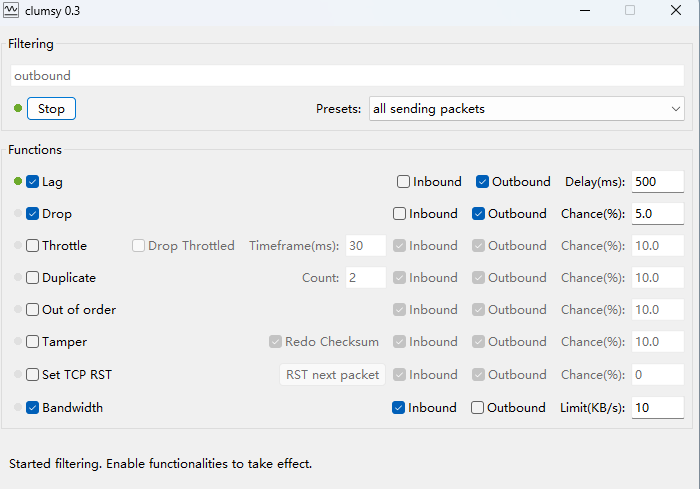
Task: Click the Stop button
Action: coord(51,109)
